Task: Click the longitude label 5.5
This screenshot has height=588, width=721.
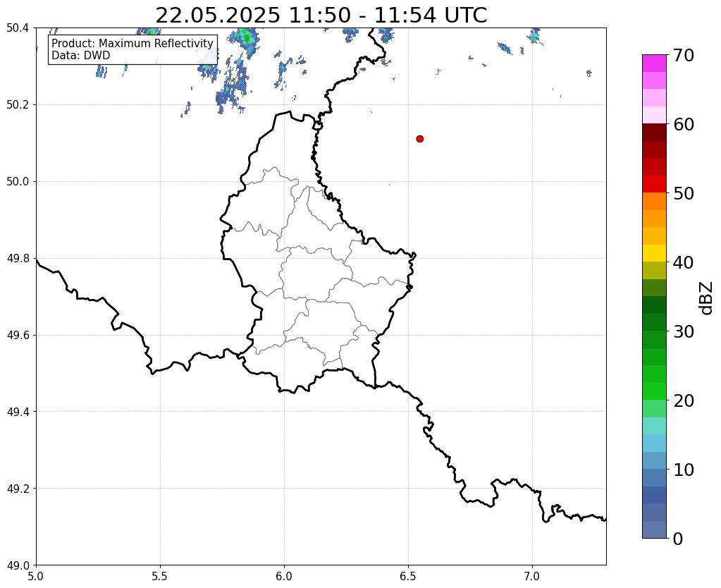Action: (160, 576)
